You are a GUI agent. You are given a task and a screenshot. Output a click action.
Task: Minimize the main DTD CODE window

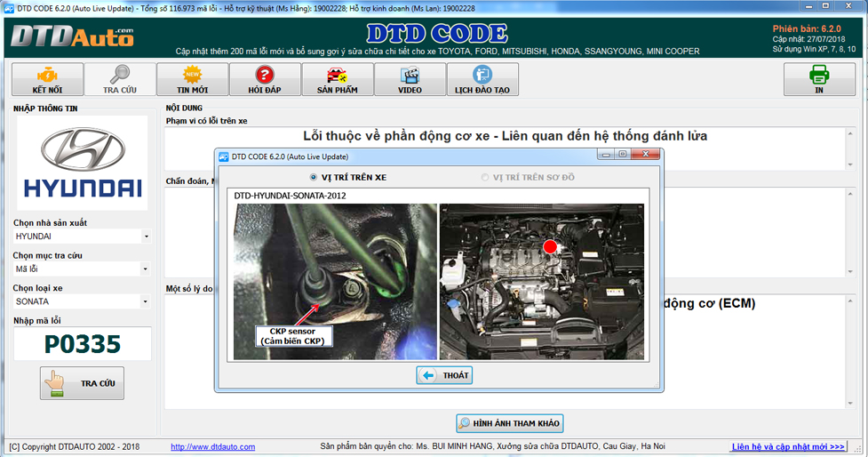click(808, 6)
